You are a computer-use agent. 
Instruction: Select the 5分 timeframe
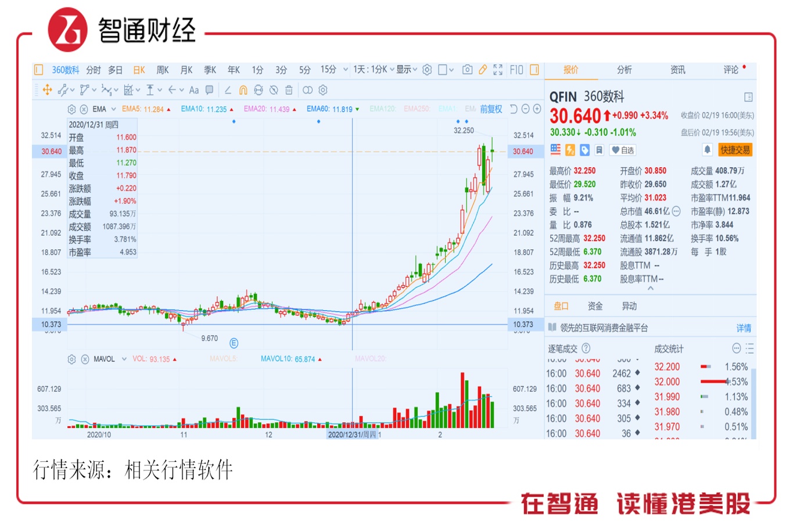tap(304, 70)
